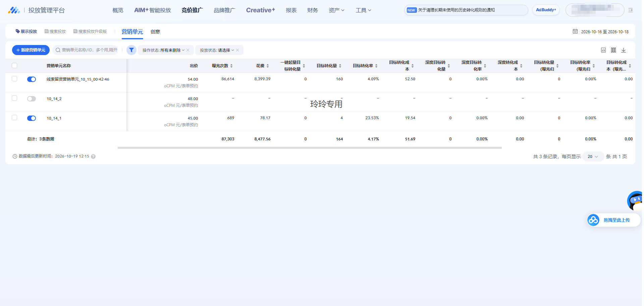
Task: Open the 报表 menu
Action: coord(291,10)
